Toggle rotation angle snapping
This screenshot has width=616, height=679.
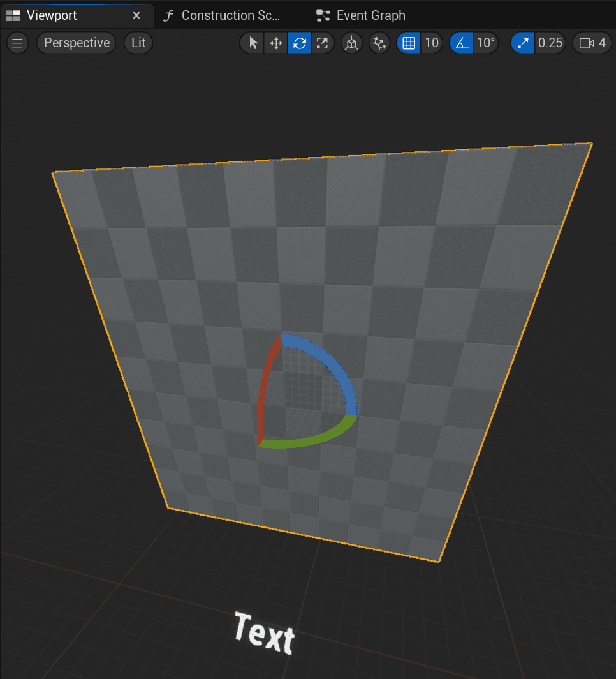pyautogui.click(x=461, y=43)
